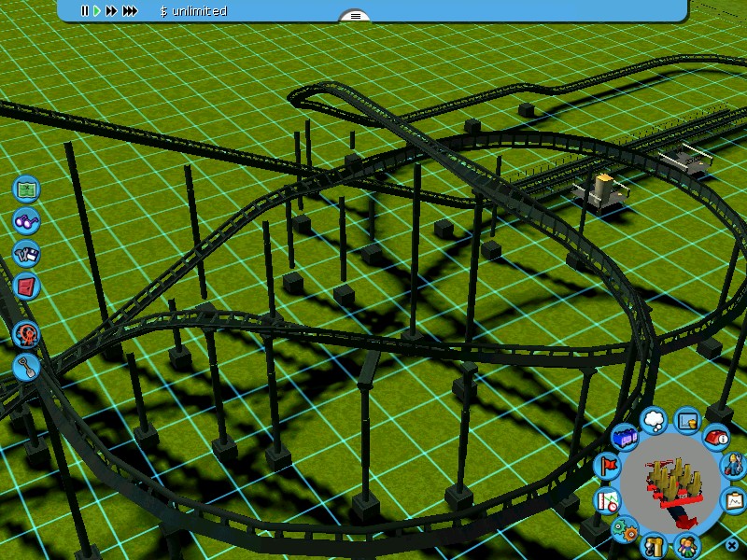Open ride information red car icon
This screenshot has width=747, height=560.
[716, 436]
